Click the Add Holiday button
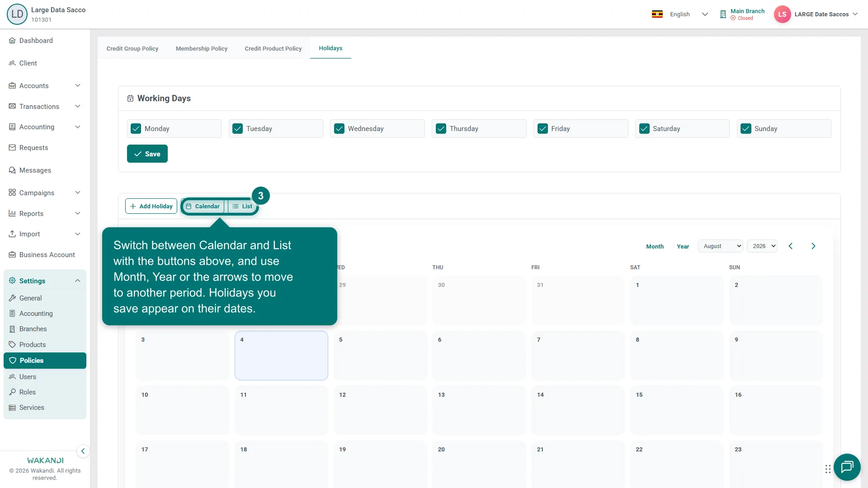The height and width of the screenshot is (488, 868). pyautogui.click(x=151, y=206)
